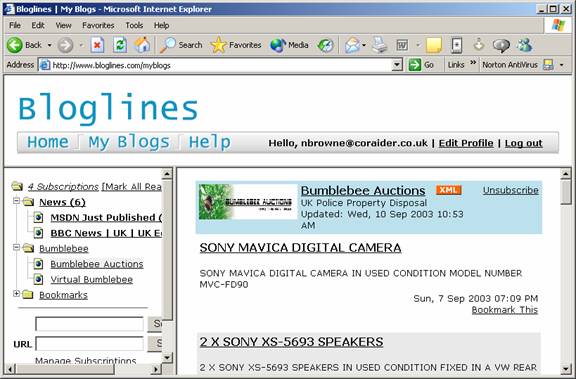
Task: Open the View menu
Action: pos(63,25)
